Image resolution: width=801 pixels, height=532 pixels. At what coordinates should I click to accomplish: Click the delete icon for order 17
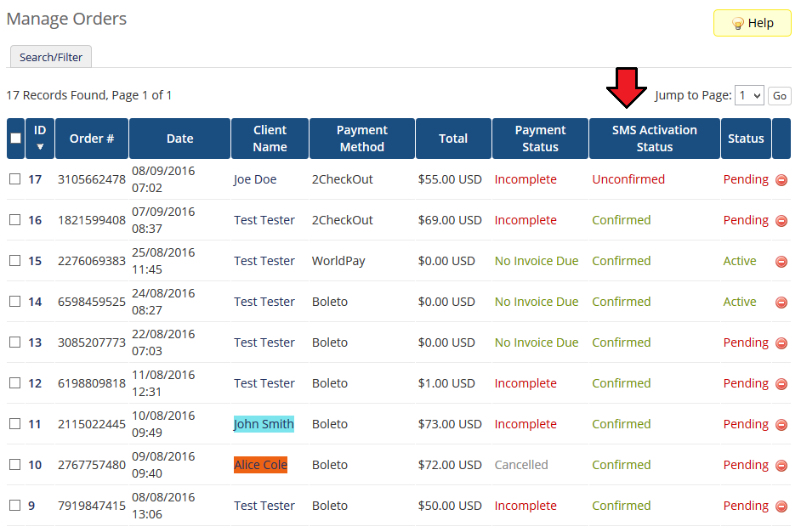coord(781,179)
